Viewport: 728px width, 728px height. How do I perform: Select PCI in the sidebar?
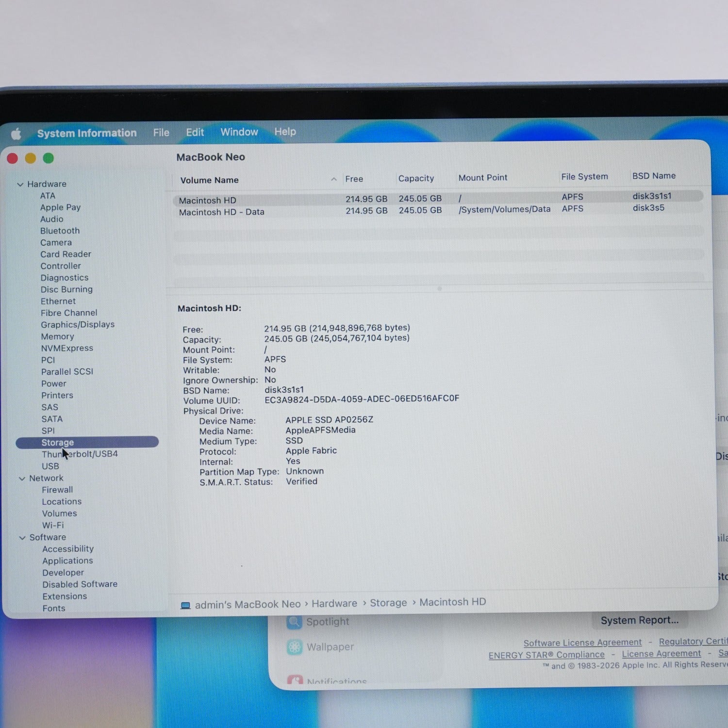(x=48, y=360)
